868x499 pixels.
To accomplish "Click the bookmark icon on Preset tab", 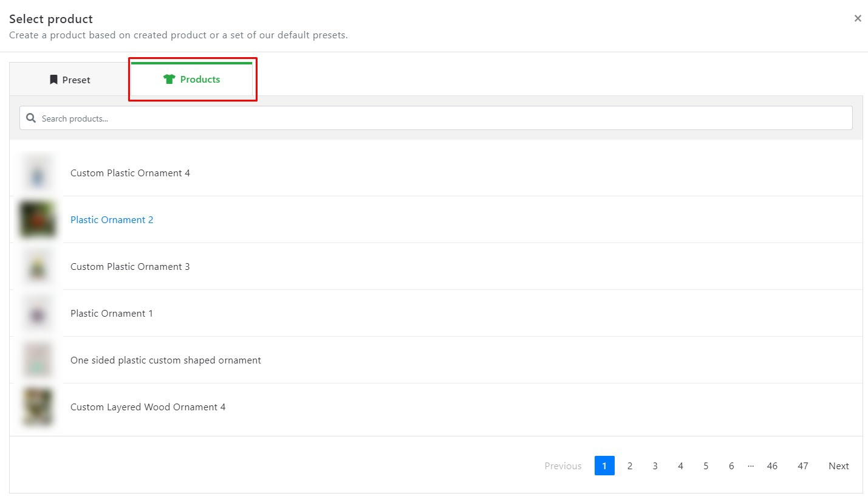I will [53, 80].
